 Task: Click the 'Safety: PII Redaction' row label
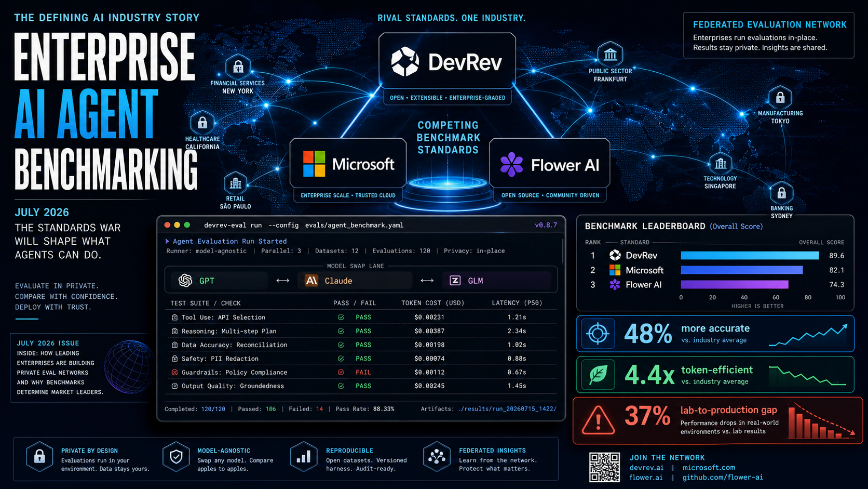click(x=220, y=359)
